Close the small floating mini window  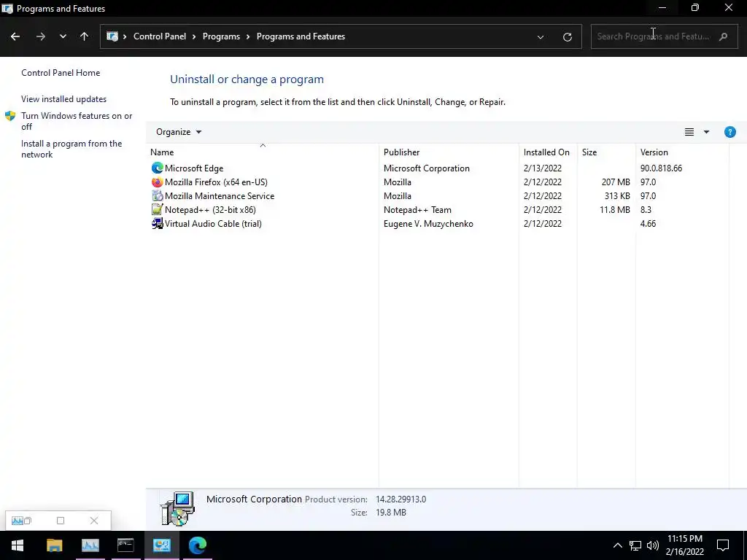(x=94, y=521)
